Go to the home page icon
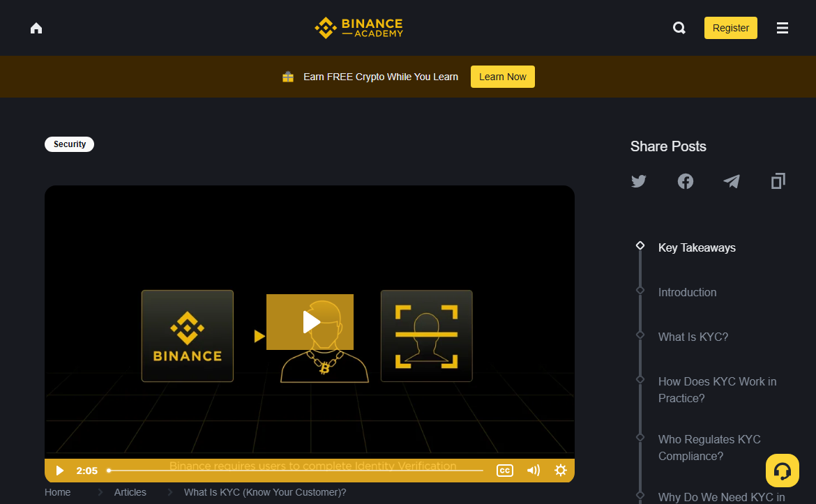The image size is (816, 504). 36,28
